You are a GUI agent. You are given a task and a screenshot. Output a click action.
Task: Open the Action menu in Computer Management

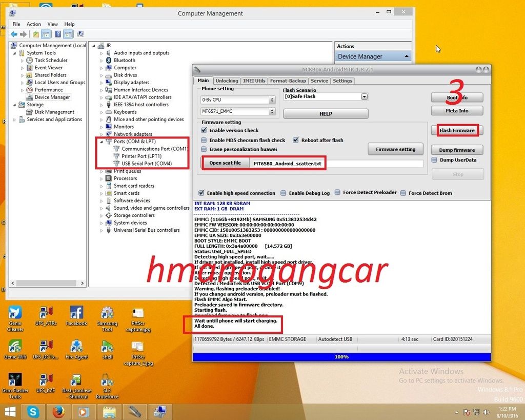(x=34, y=24)
